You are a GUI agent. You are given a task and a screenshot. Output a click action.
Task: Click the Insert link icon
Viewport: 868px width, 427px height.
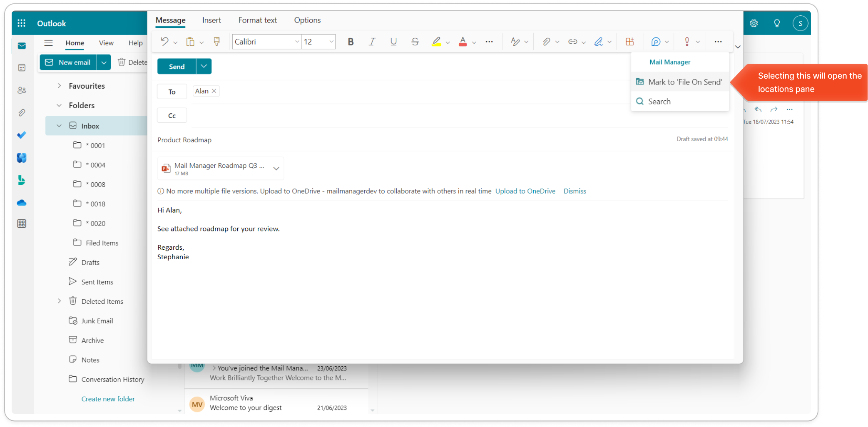tap(572, 42)
